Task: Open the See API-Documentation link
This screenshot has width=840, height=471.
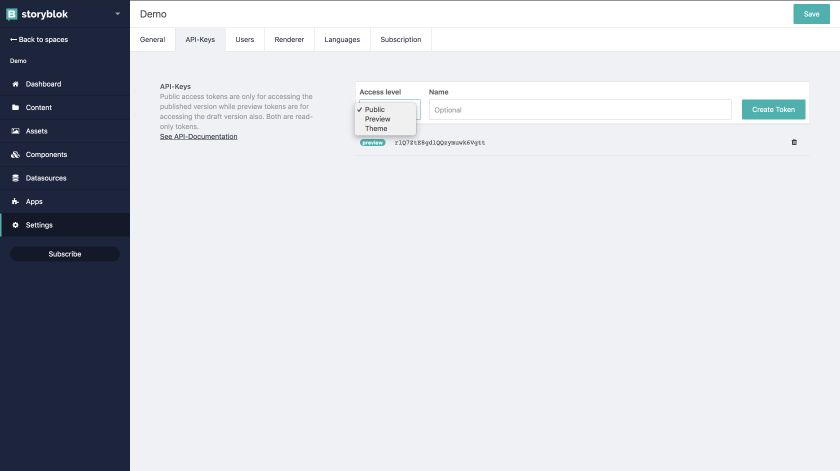Action: (x=198, y=137)
